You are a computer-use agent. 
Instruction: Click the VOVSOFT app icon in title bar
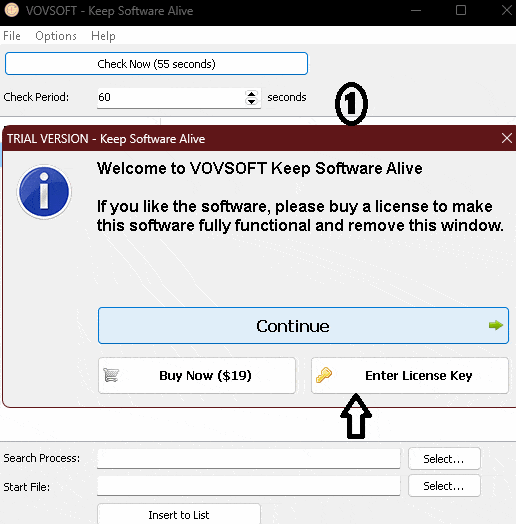11,10
